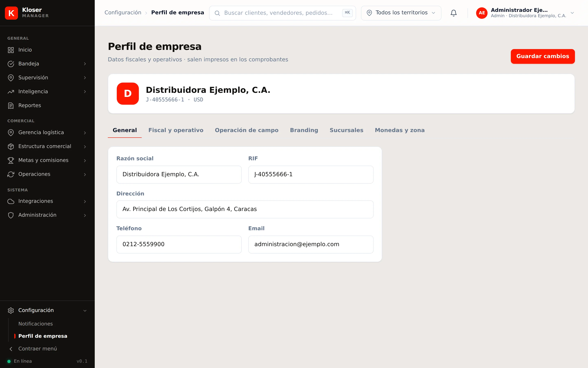This screenshot has width=588, height=368.
Task: Click the Integraciones cloud icon
Action: point(11,201)
